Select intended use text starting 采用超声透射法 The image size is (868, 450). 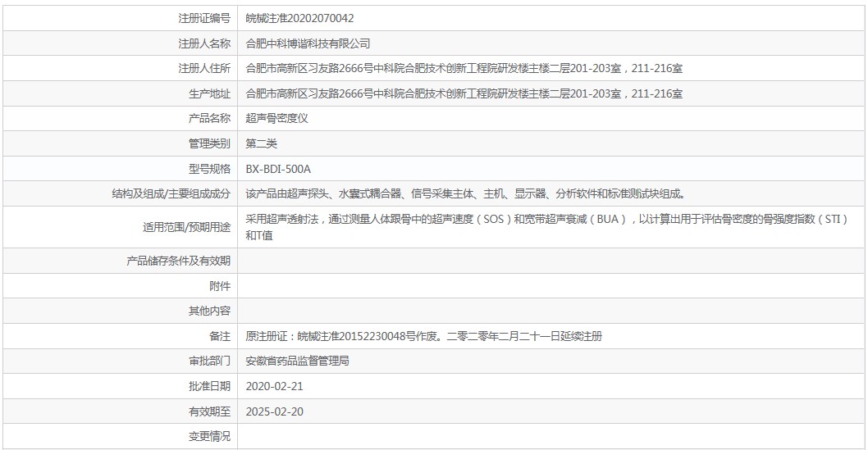pos(547,227)
